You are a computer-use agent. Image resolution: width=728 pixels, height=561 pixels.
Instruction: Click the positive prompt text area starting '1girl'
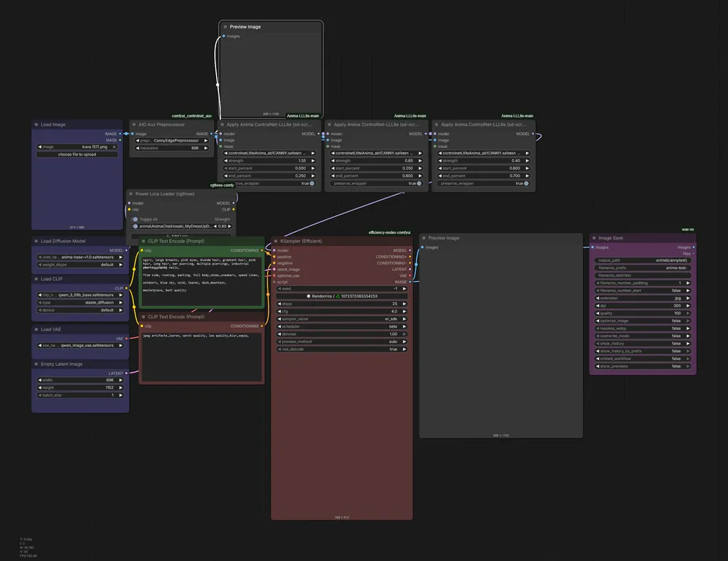pos(201,280)
